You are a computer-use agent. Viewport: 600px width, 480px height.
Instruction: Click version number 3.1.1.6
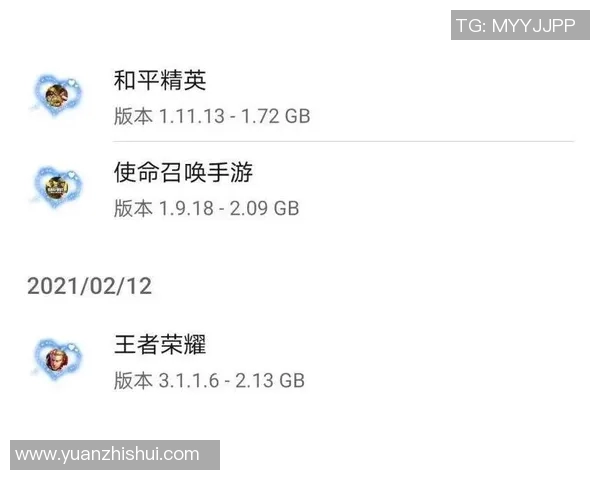[189, 380]
